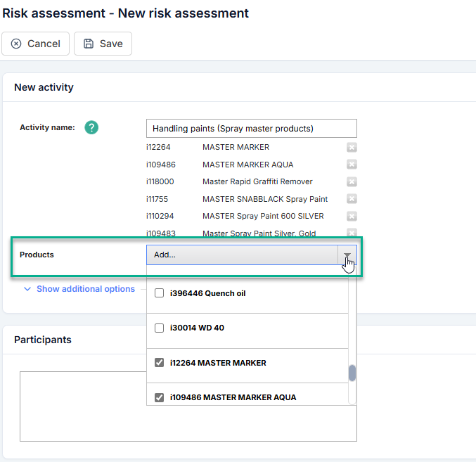This screenshot has height=462, width=476.
Task: Remove MASTER SNABBLACK Spray Paint entry
Action: [352, 199]
